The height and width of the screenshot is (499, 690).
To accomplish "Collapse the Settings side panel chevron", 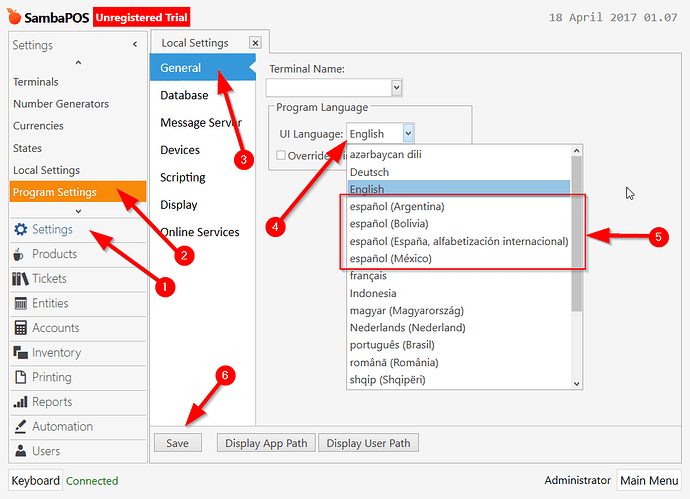I will (135, 44).
